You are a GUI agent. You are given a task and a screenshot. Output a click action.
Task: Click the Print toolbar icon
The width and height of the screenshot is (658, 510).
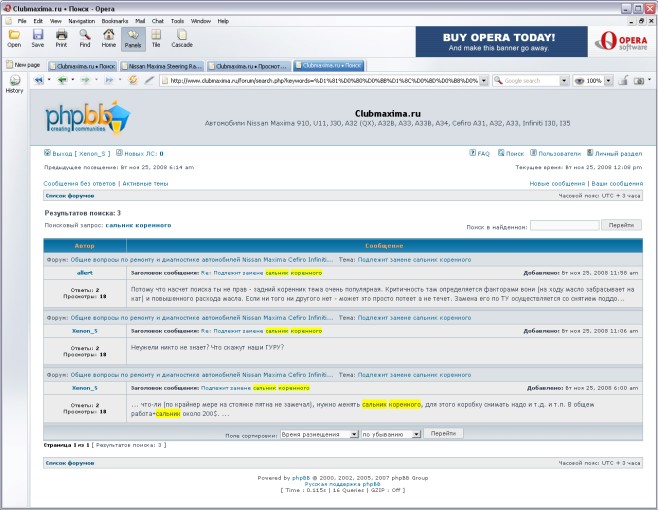(61, 38)
